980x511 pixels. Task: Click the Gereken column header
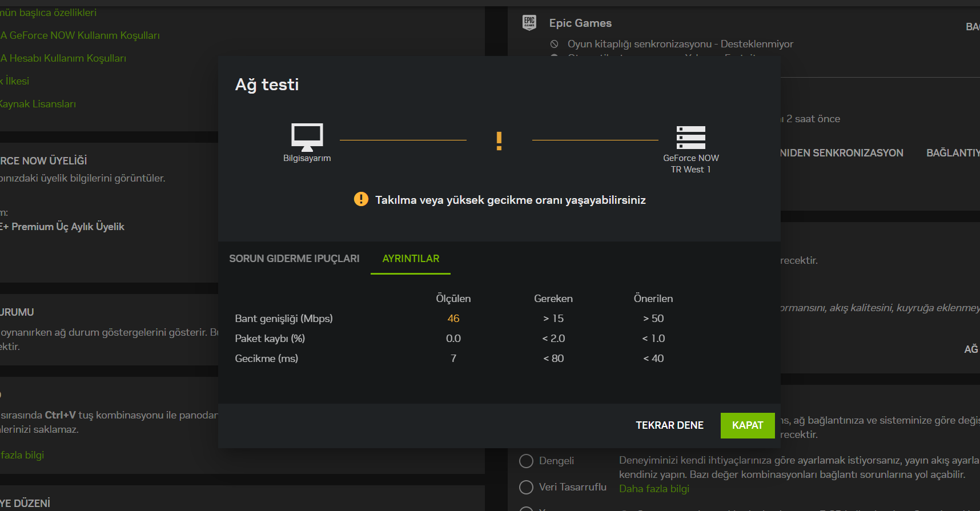click(553, 299)
